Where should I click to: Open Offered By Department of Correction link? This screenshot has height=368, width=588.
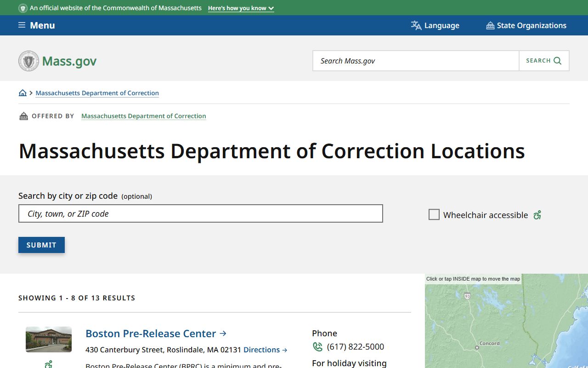(144, 116)
